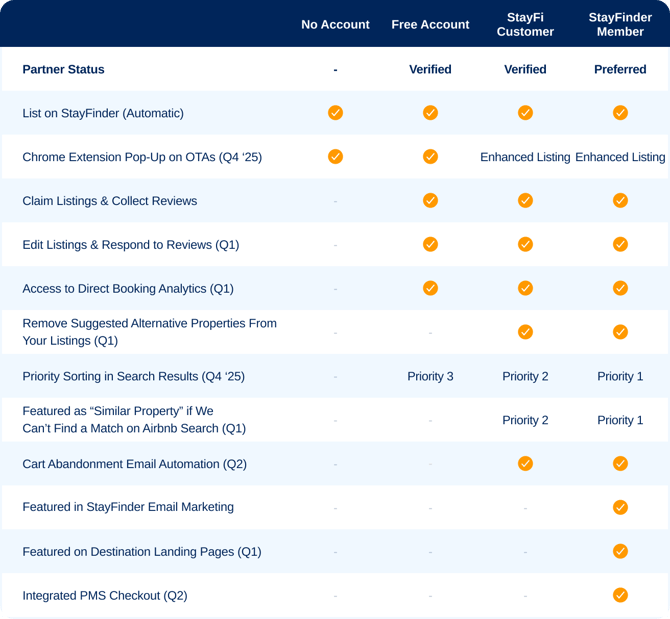Select the StayFinder Member column header
Image resolution: width=670 pixels, height=619 pixels.
pyautogui.click(x=620, y=24)
